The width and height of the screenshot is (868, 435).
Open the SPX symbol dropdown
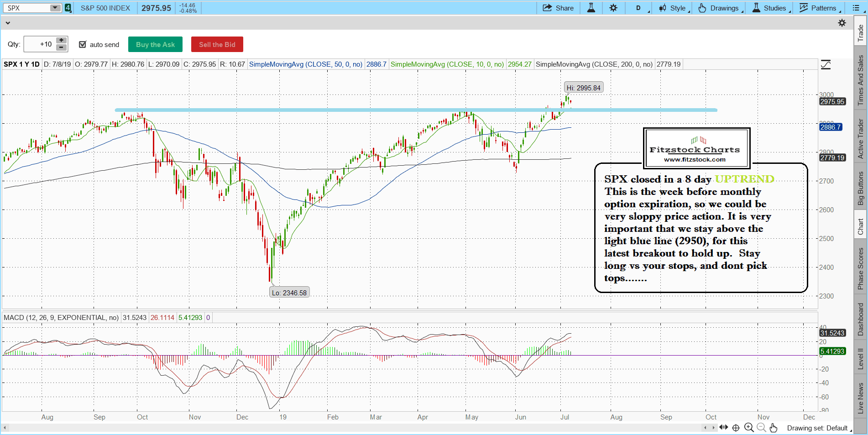[x=55, y=8]
